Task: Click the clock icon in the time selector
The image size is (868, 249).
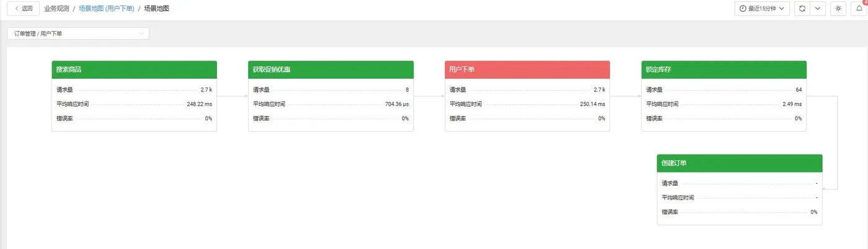Action: pos(743,9)
